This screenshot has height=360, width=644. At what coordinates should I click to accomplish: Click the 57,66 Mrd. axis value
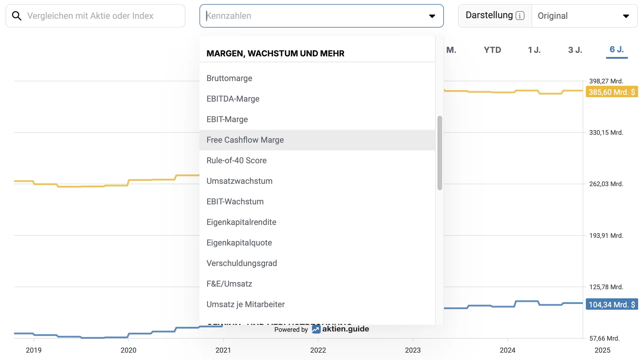604,339
